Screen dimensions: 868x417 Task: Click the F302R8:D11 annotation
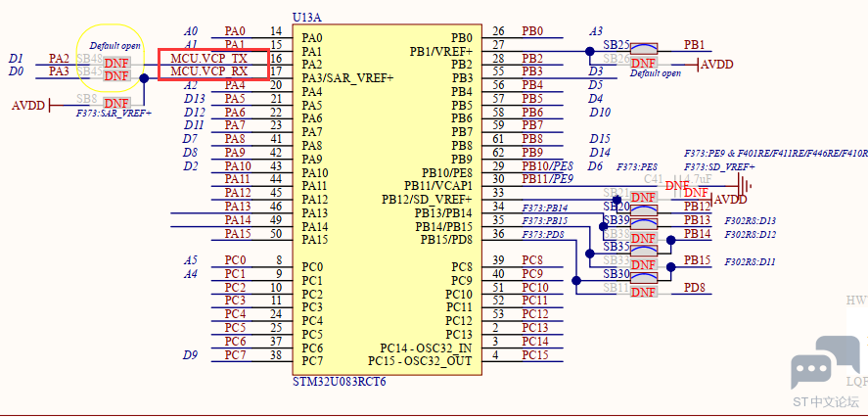coord(750,262)
